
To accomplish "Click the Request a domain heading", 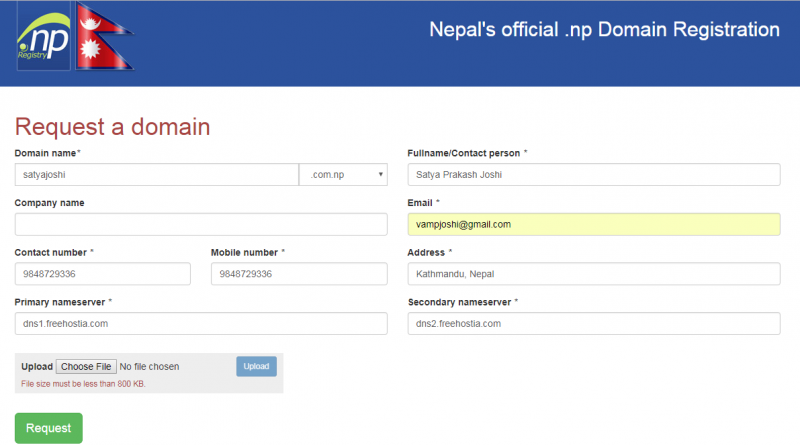I will click(112, 127).
